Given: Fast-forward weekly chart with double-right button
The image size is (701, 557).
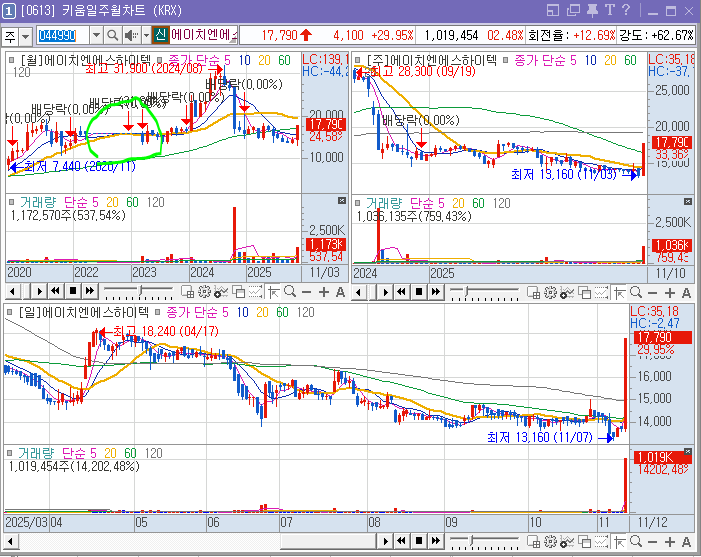Looking at the screenshot, I should tap(435, 292).
